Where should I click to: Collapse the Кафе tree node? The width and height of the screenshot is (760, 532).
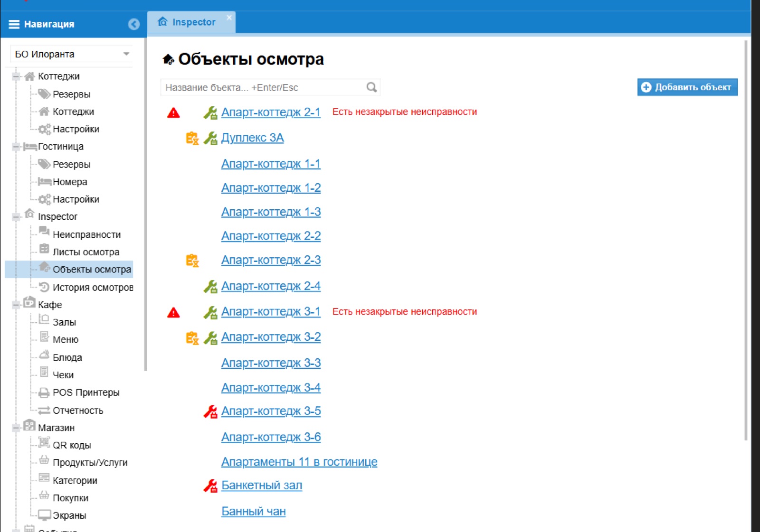pyautogui.click(x=16, y=305)
